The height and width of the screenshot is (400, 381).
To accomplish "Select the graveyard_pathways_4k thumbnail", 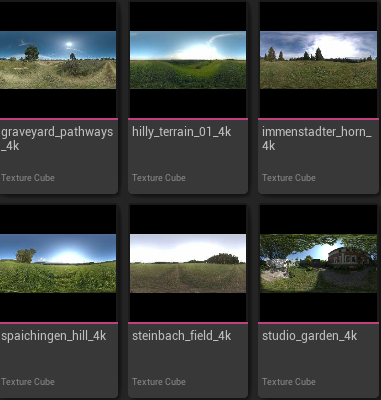I will pyautogui.click(x=58, y=60).
